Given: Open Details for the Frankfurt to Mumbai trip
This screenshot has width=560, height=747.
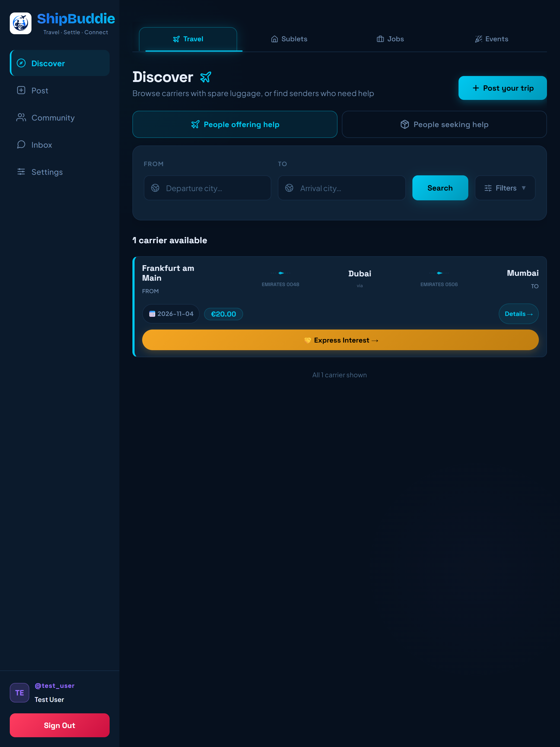Looking at the screenshot, I should (518, 314).
